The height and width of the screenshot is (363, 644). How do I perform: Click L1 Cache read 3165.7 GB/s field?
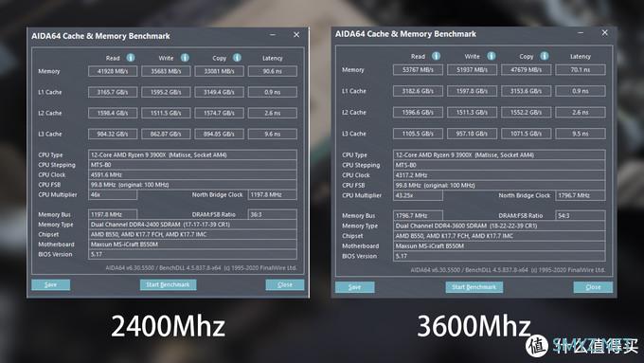pyautogui.click(x=113, y=92)
